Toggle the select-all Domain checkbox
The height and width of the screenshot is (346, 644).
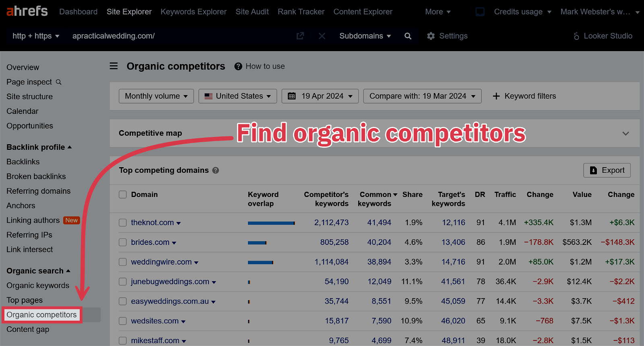[123, 195]
